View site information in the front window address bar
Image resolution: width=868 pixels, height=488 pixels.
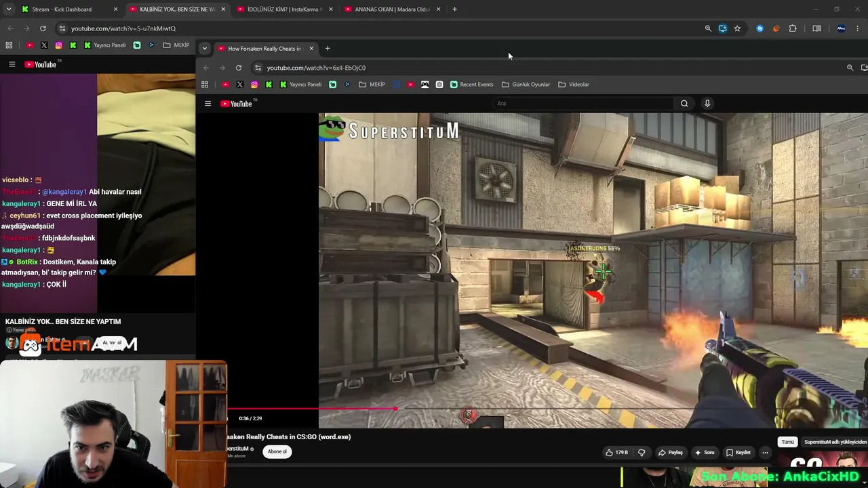(258, 68)
